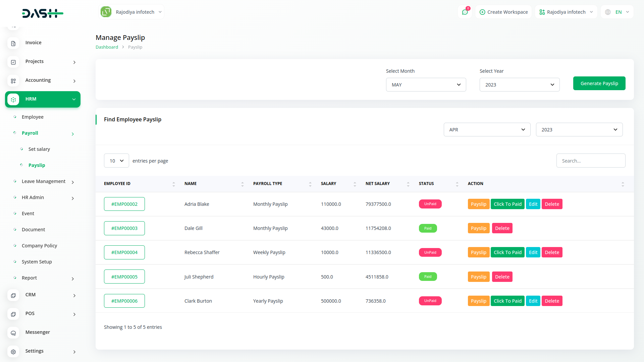Viewport: 644px width, 362px height.
Task: Open the 2023 Select Year dropdown
Action: (520, 84)
